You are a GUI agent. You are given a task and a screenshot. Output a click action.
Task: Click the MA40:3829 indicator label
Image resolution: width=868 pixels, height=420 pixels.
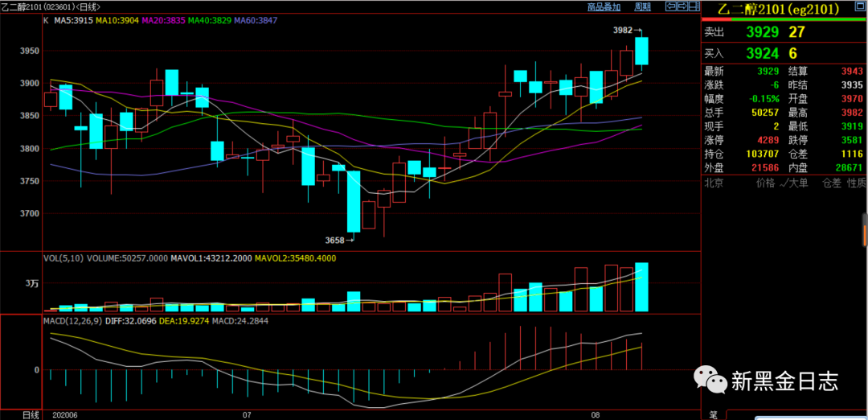pos(209,20)
